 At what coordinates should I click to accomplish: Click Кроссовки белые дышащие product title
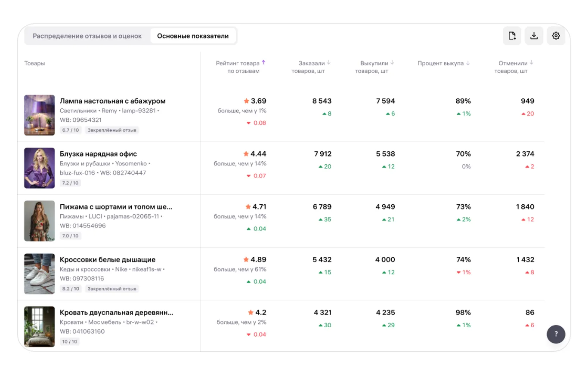point(108,260)
